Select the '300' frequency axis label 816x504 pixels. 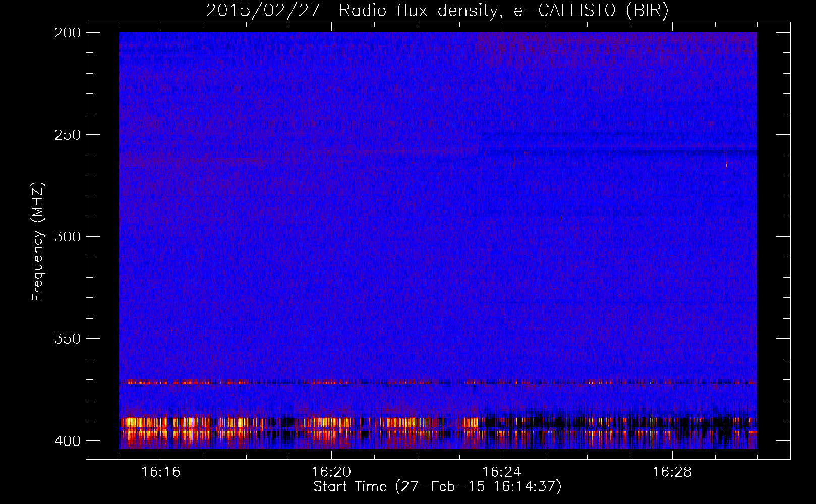[68, 236]
